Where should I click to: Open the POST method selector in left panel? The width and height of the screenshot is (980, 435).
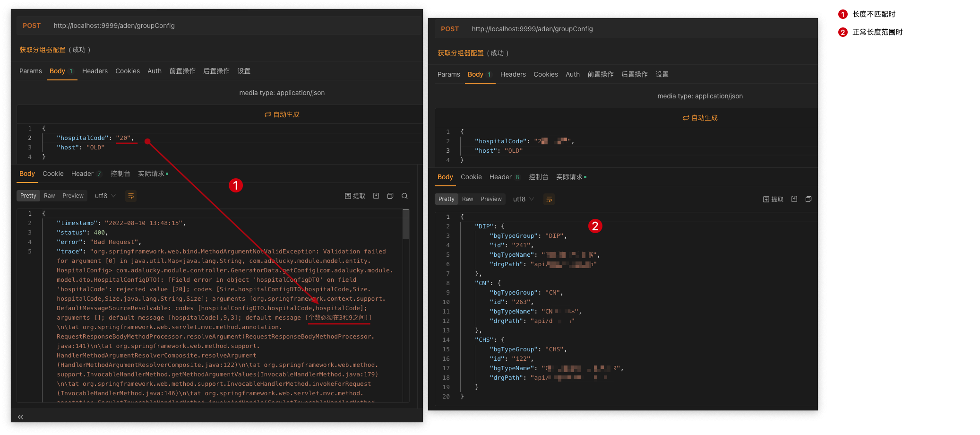(32, 26)
